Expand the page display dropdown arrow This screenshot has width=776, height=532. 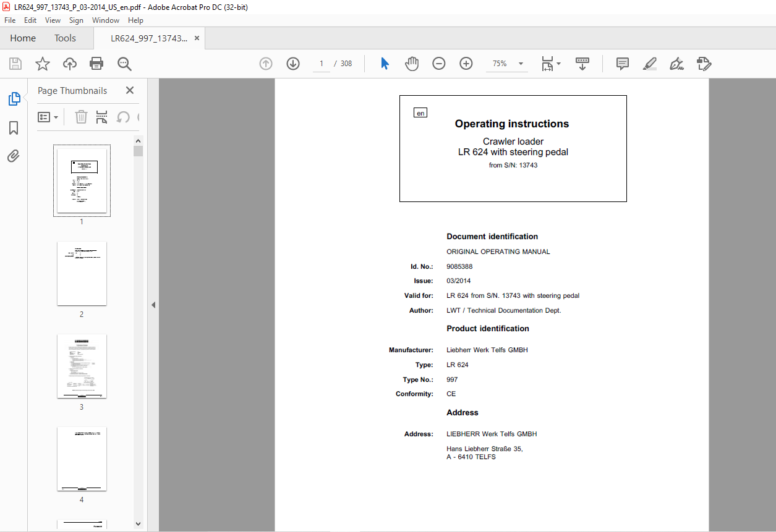coord(559,64)
